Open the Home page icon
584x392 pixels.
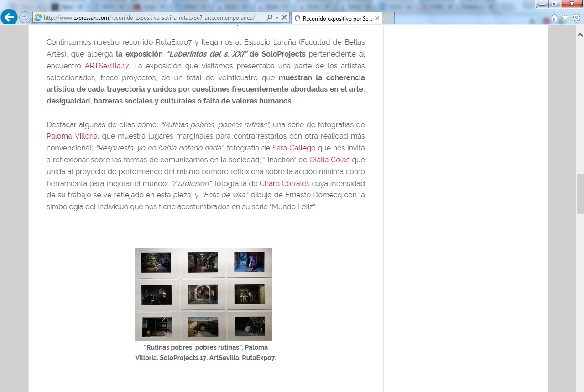click(x=554, y=18)
